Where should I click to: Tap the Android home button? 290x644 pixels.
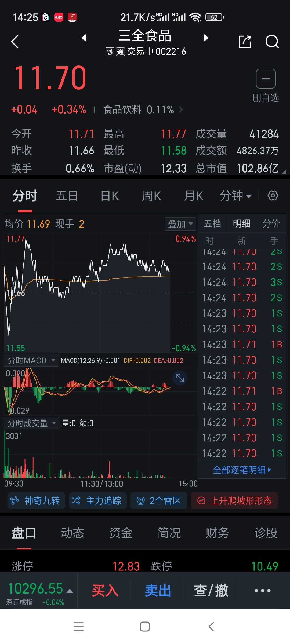[x=145, y=627]
